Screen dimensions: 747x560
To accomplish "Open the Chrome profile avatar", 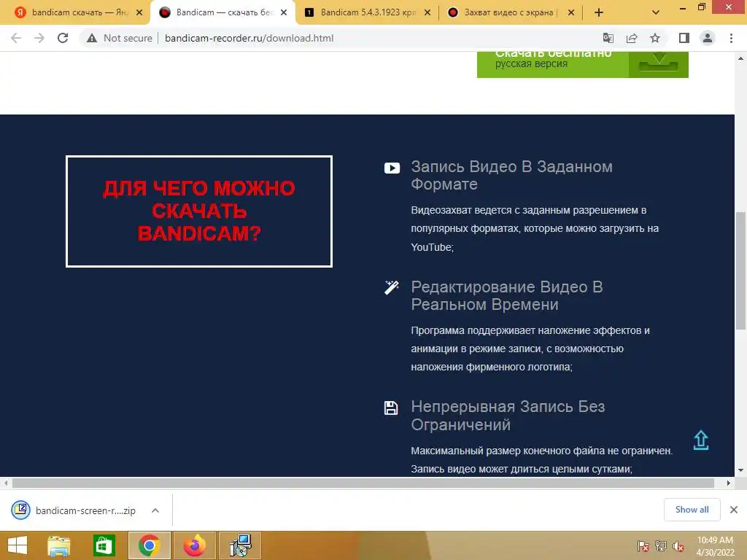I will coord(708,38).
